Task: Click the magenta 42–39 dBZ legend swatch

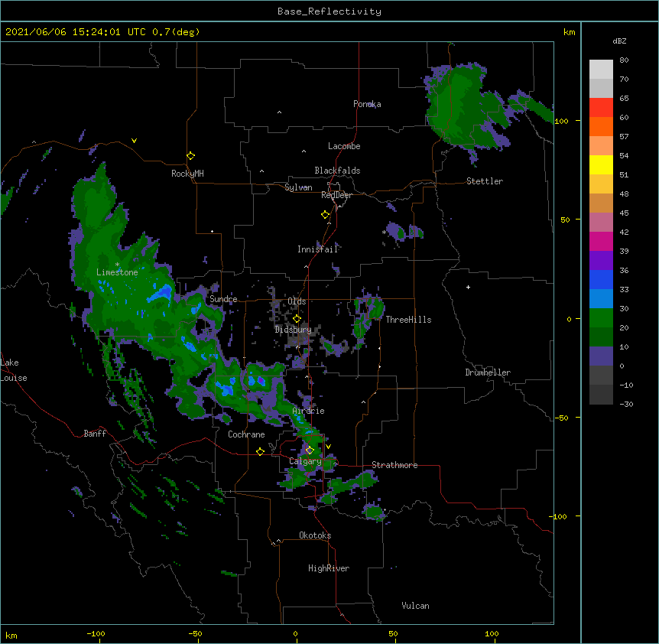Action: (x=601, y=241)
